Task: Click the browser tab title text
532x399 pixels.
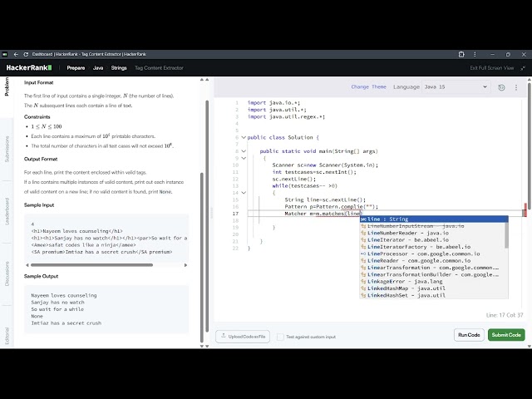Action: [89, 54]
